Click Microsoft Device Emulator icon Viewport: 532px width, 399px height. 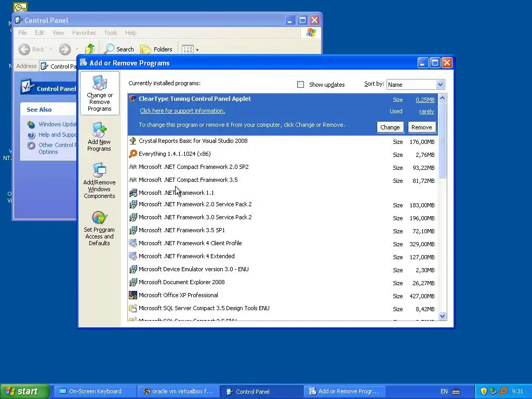[x=133, y=269]
